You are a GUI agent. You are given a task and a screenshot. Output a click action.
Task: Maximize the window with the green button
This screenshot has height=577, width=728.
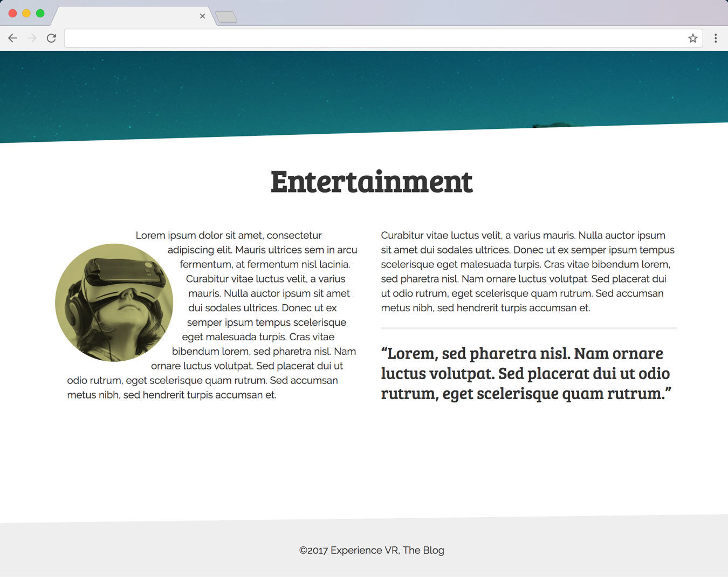[40, 13]
